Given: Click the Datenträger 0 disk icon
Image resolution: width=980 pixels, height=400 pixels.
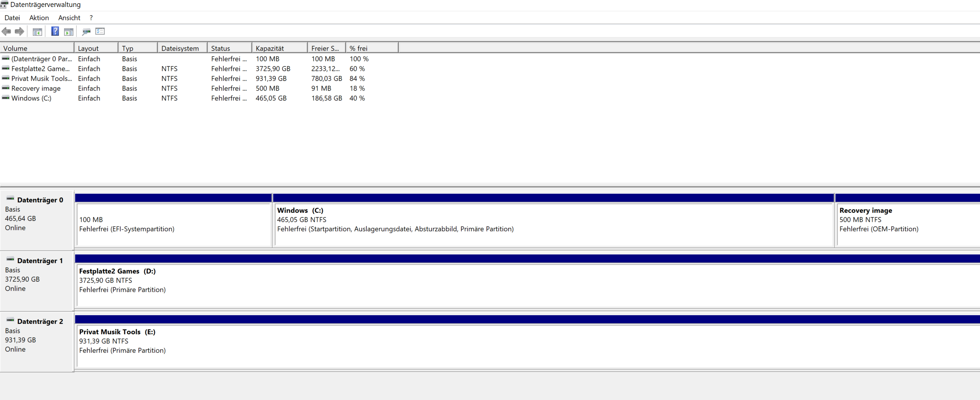Looking at the screenshot, I should click(x=10, y=198).
